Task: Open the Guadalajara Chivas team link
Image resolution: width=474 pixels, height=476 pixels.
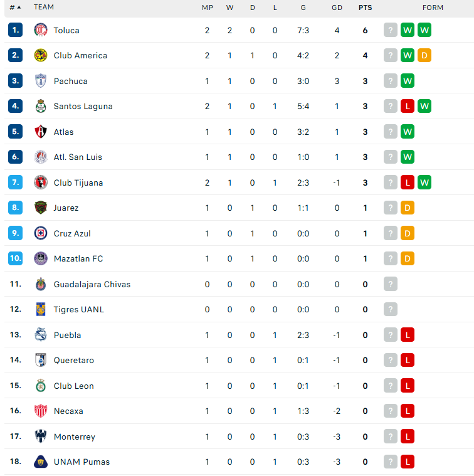Action: 92,284
